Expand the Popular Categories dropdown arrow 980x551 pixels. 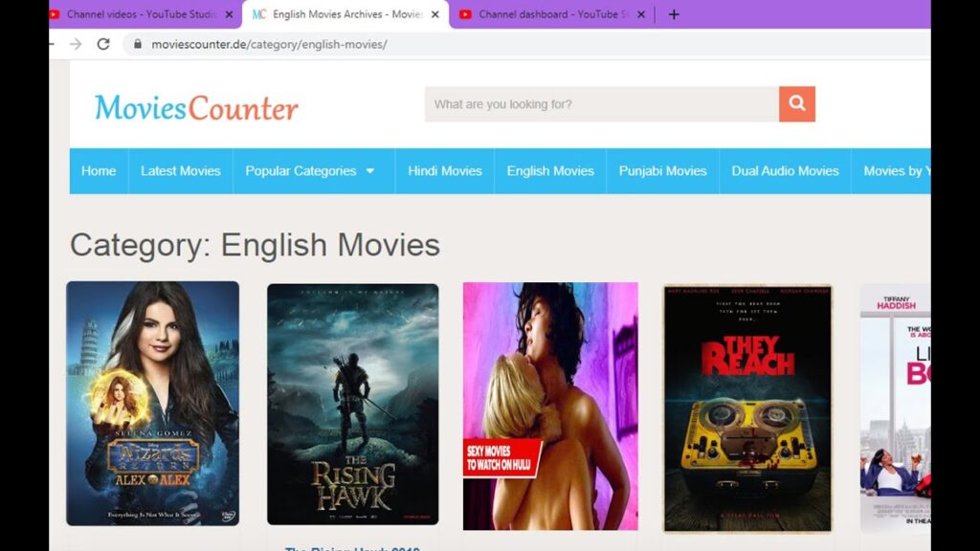[x=370, y=170]
